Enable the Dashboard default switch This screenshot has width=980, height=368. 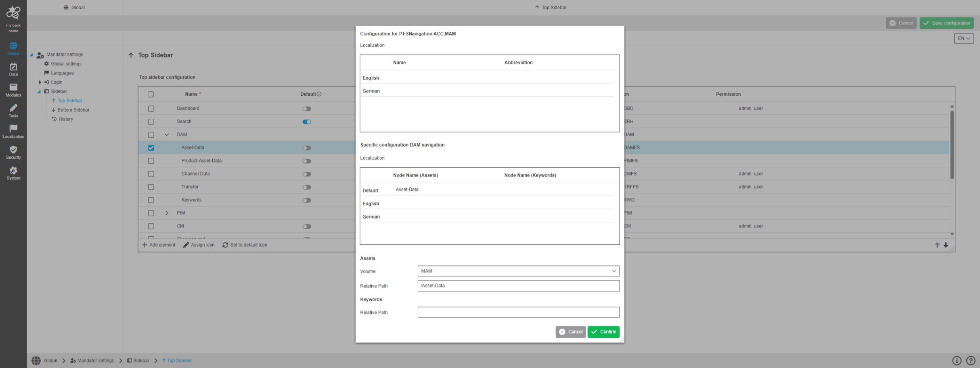coord(307,109)
